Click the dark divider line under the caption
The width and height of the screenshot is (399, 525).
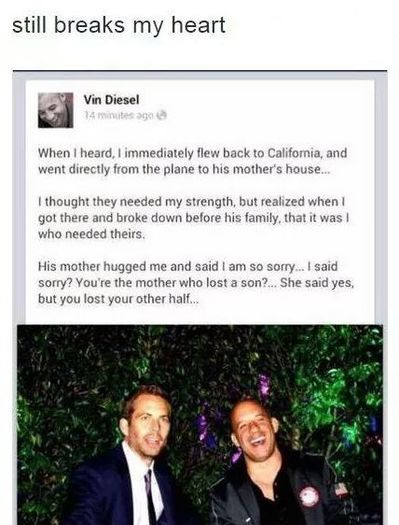pyautogui.click(x=200, y=71)
